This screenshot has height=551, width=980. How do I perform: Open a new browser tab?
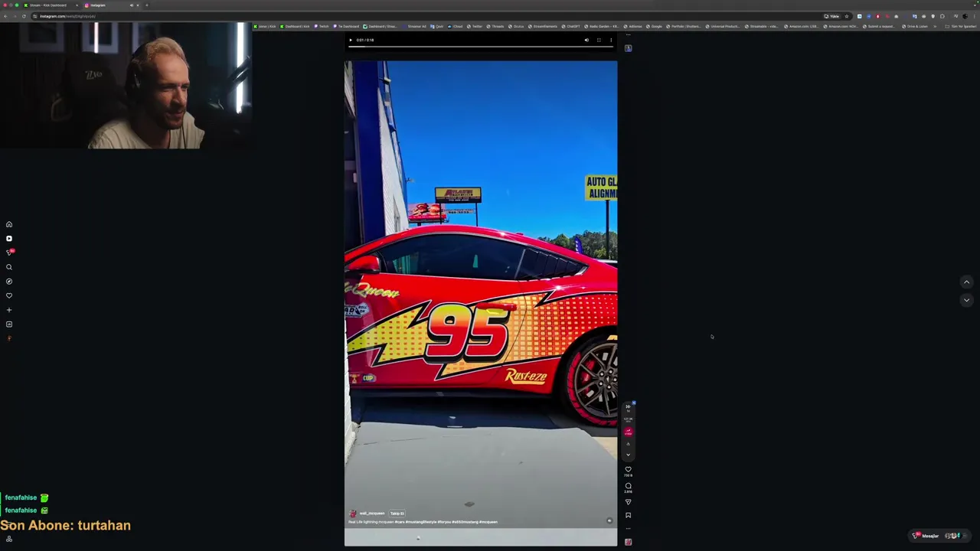point(147,5)
